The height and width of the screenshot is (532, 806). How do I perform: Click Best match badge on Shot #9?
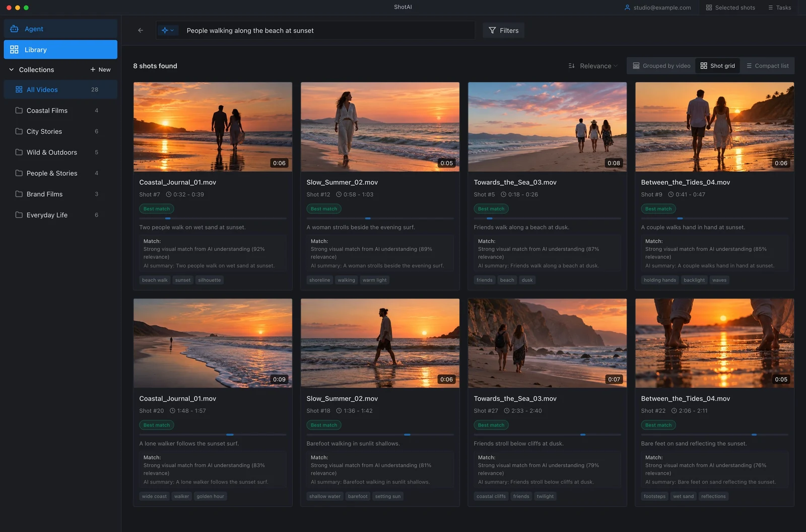pyautogui.click(x=658, y=209)
